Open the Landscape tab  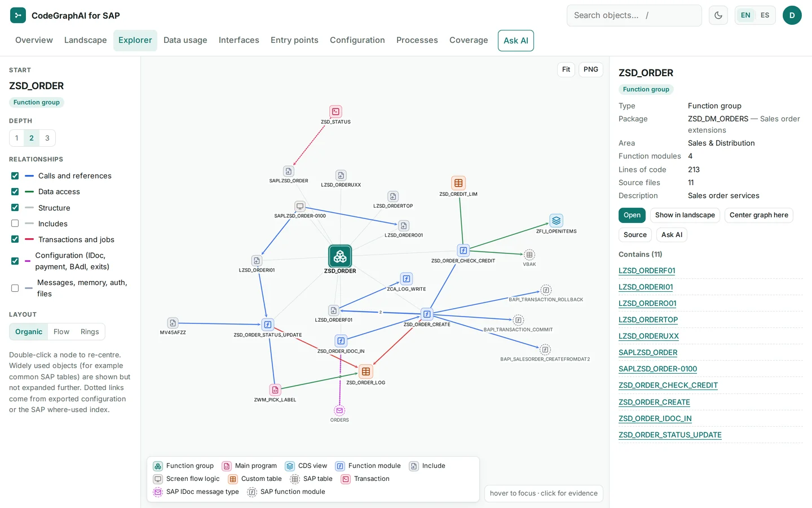coord(86,40)
